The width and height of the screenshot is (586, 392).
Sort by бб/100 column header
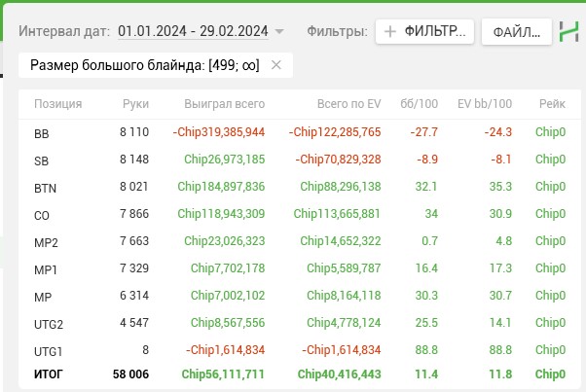(419, 104)
